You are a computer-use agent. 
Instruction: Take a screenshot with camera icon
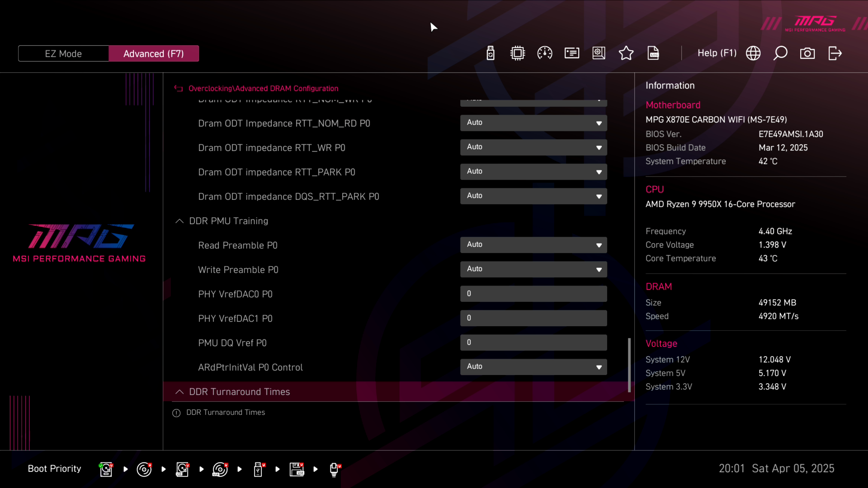coord(807,53)
